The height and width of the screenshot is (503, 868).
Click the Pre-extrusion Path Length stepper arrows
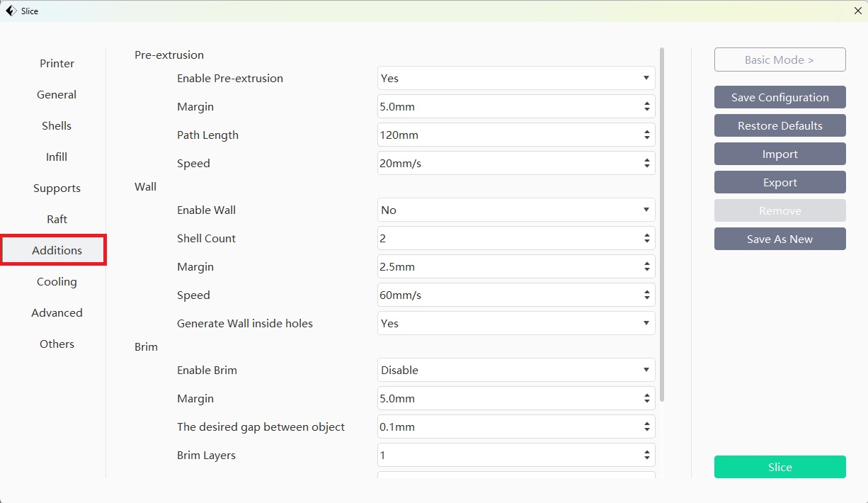pyautogui.click(x=646, y=135)
